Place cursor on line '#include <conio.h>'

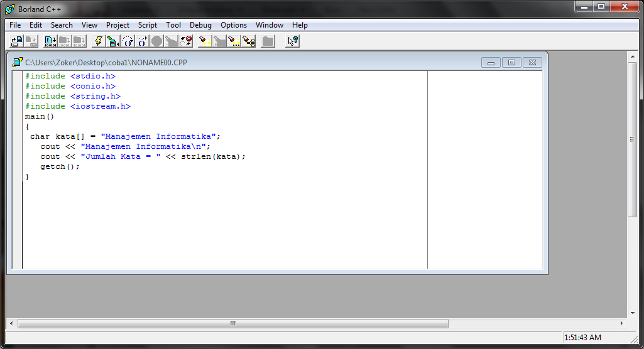[x=70, y=86]
